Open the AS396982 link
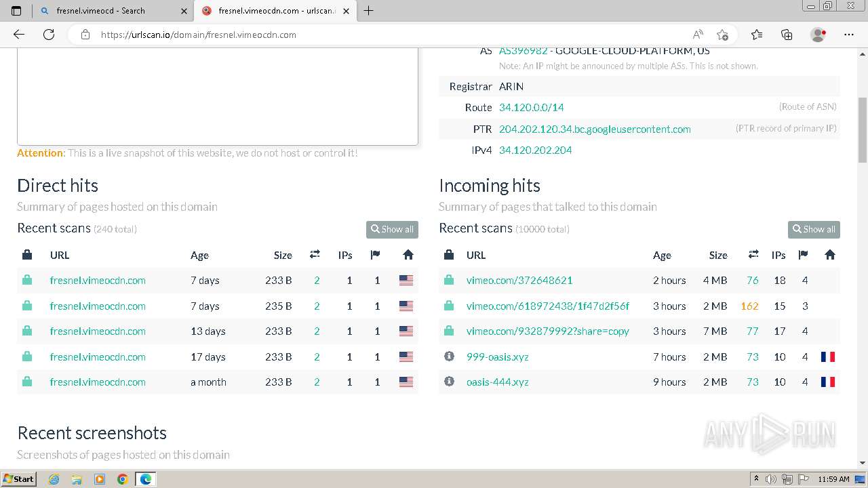The height and width of the screenshot is (488, 868). coord(523,51)
